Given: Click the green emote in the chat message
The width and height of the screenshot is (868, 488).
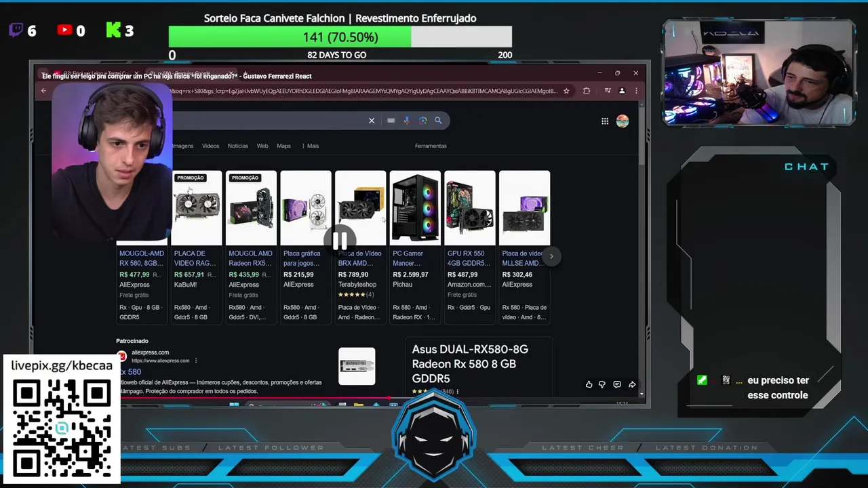Looking at the screenshot, I should pyautogui.click(x=702, y=380).
